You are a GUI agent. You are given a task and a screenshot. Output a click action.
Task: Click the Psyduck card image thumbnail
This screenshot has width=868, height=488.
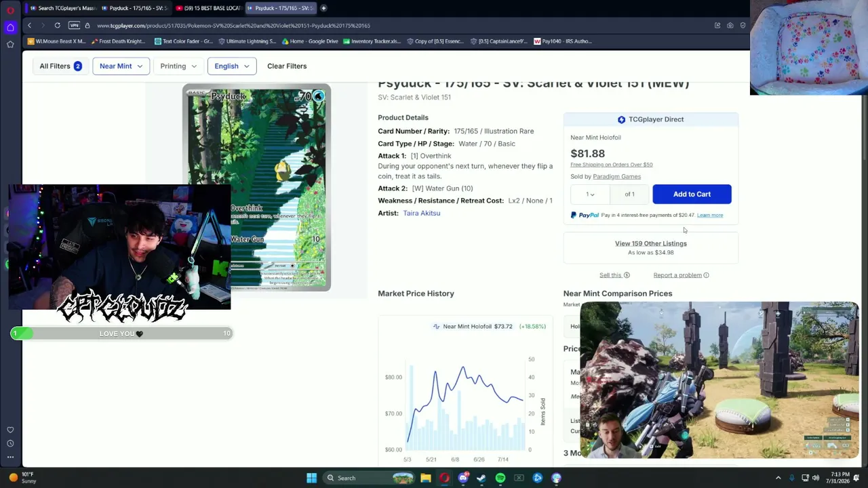256,188
